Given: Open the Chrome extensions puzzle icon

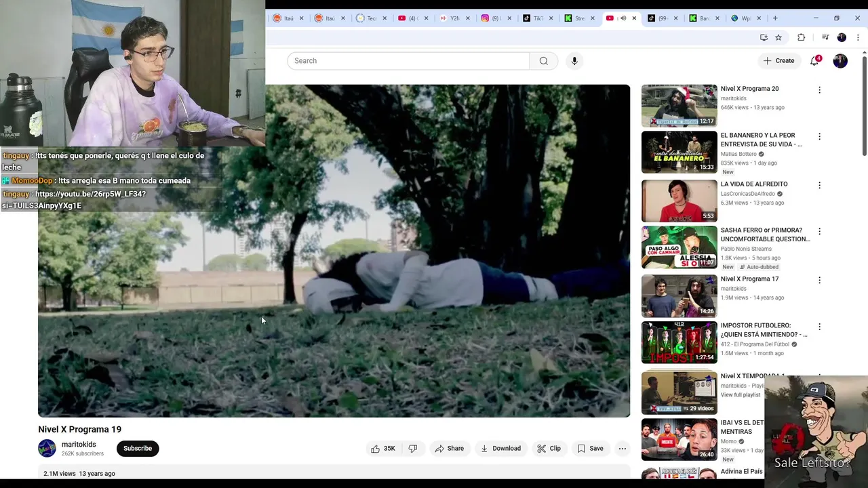Looking at the screenshot, I should pos(801,37).
